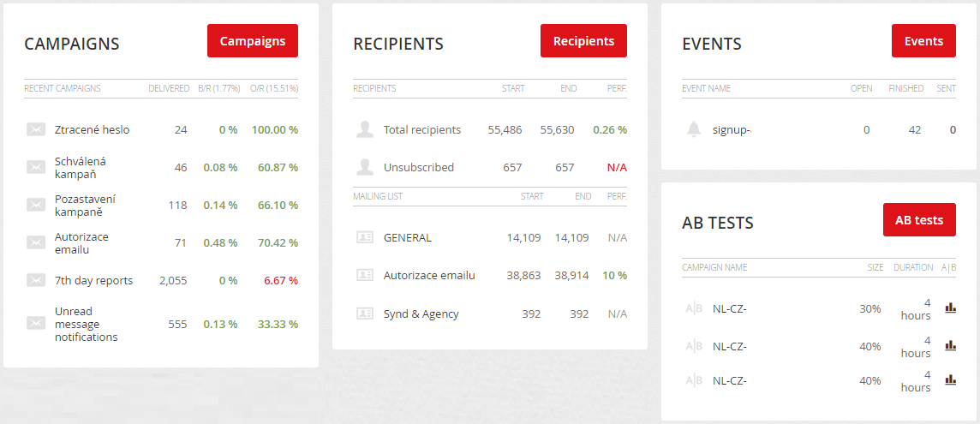Open the NL-CZ- test with 30% size
The height and width of the screenshot is (424, 980).
(x=730, y=309)
